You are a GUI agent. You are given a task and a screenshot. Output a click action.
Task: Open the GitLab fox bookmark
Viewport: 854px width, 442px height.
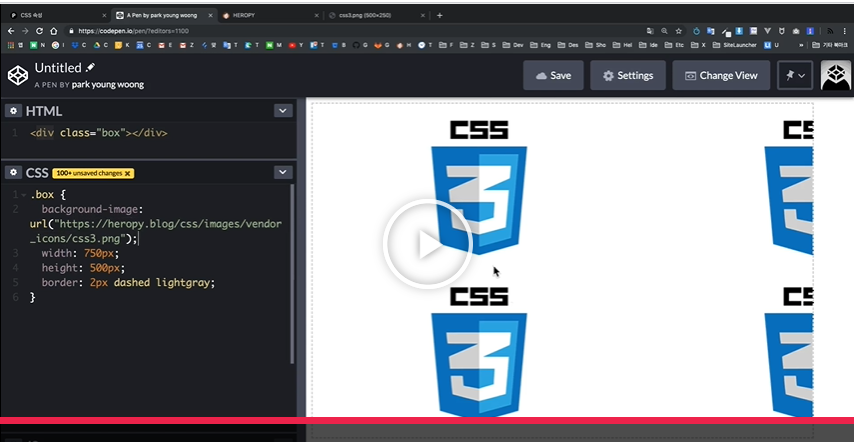(381, 45)
